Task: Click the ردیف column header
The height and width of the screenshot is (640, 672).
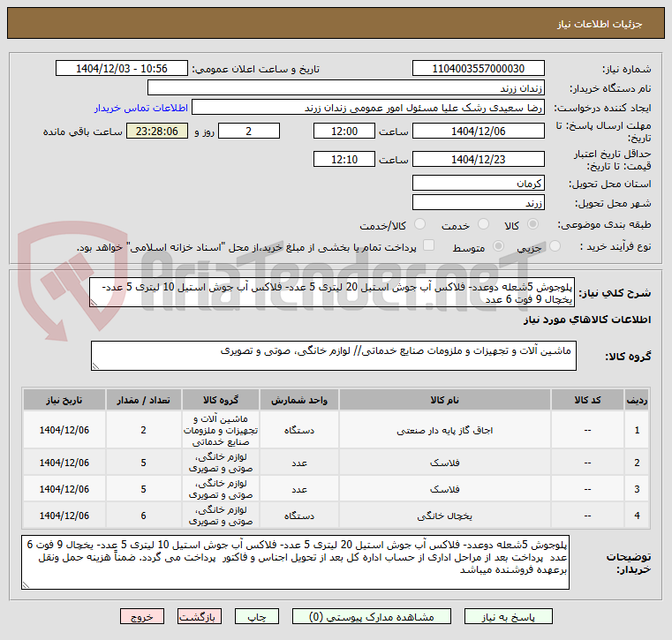Action: 637,400
